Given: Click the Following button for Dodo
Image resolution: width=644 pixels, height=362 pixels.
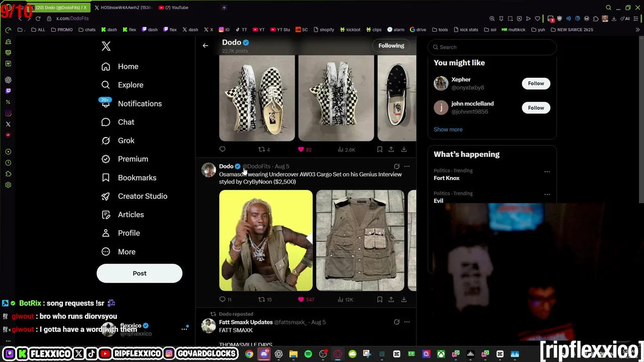Looking at the screenshot, I should tap(391, 46).
